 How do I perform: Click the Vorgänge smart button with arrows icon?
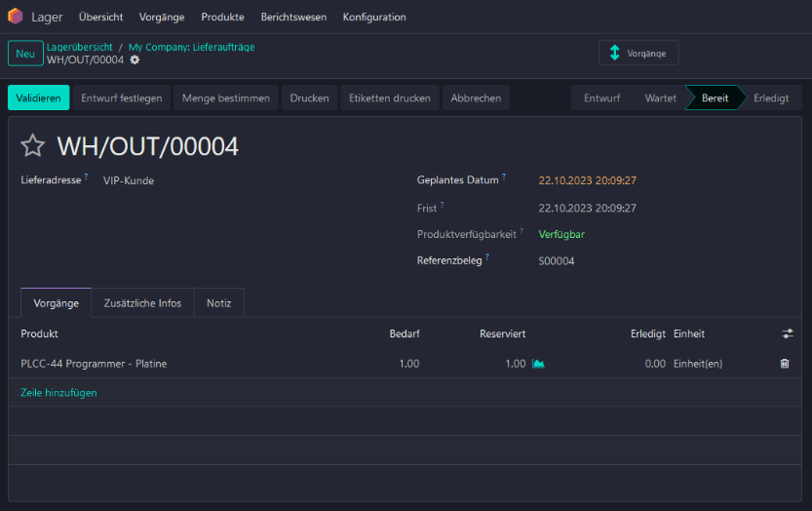pos(638,53)
